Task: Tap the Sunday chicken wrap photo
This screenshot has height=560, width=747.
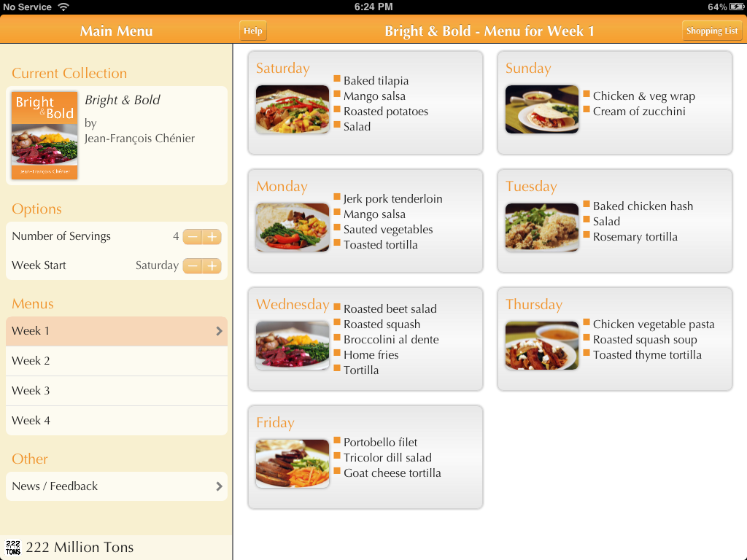Action: click(542, 109)
